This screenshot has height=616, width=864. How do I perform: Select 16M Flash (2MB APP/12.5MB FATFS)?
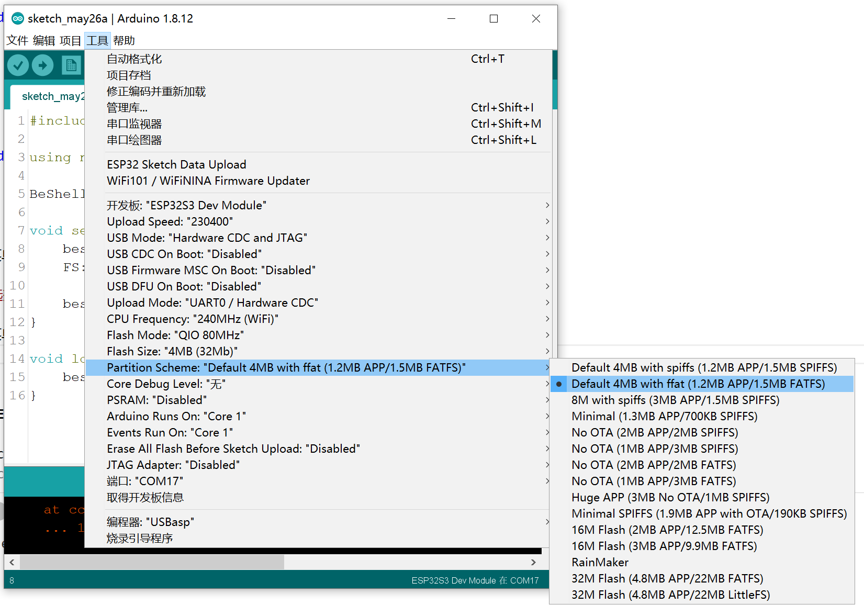[702, 530]
